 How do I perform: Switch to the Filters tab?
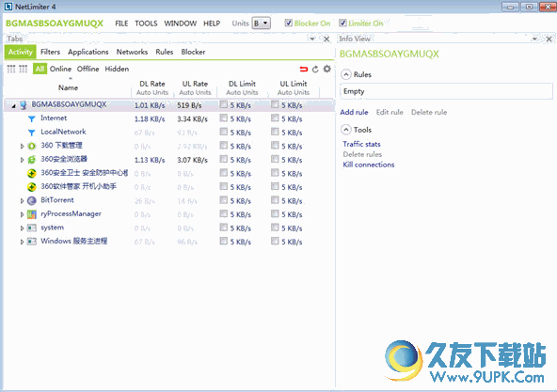click(x=50, y=52)
